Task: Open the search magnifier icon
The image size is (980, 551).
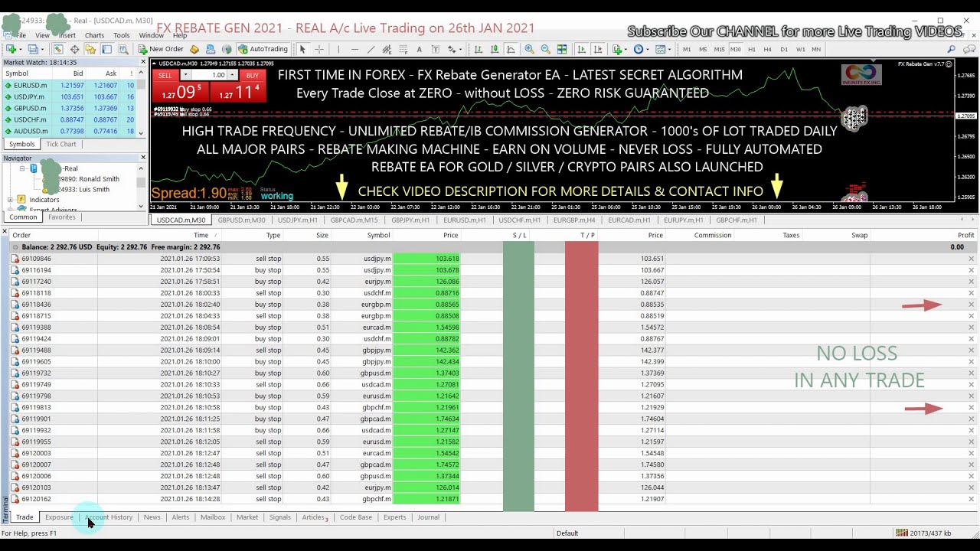Action: 951,49
